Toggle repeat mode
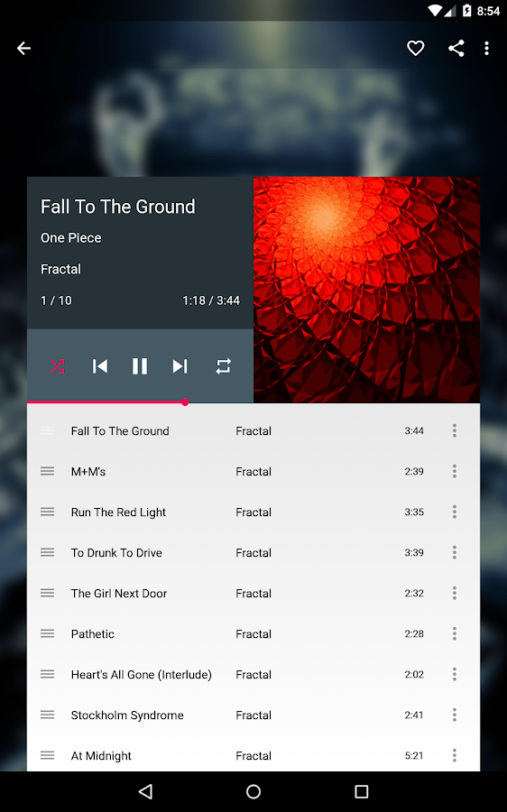This screenshot has height=812, width=507. click(x=223, y=366)
